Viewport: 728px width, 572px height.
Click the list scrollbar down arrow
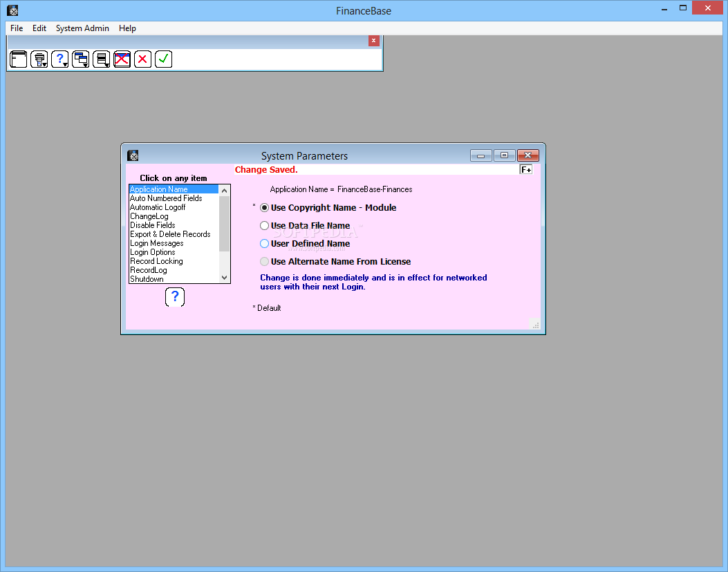point(224,278)
